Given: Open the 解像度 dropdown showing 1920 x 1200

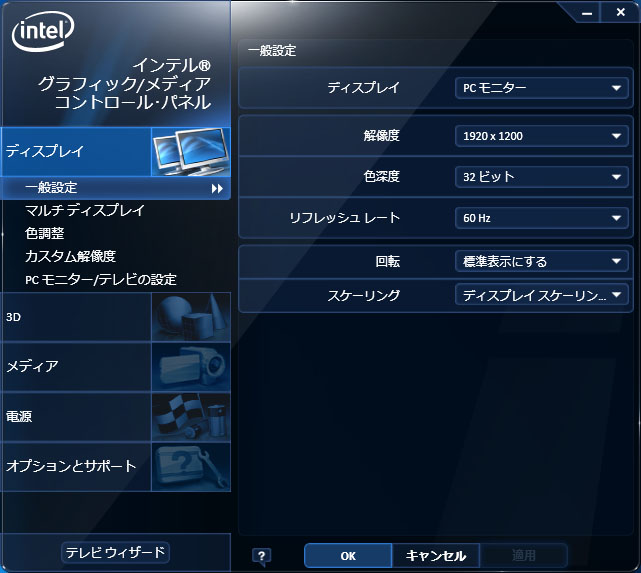Looking at the screenshot, I should (x=541, y=136).
